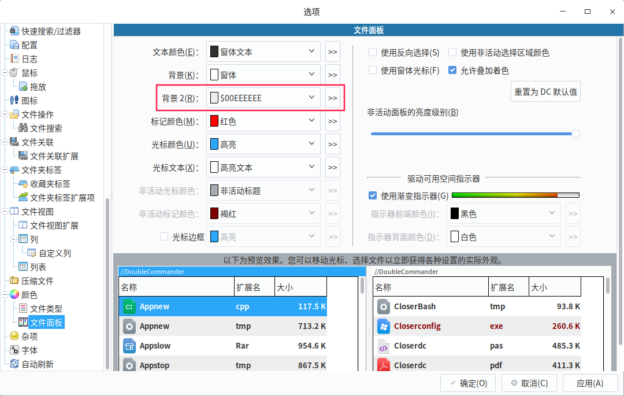Click the settings page vertical scrollbar
Image resolution: width=624 pixels, height=396 pixels.
[620, 191]
